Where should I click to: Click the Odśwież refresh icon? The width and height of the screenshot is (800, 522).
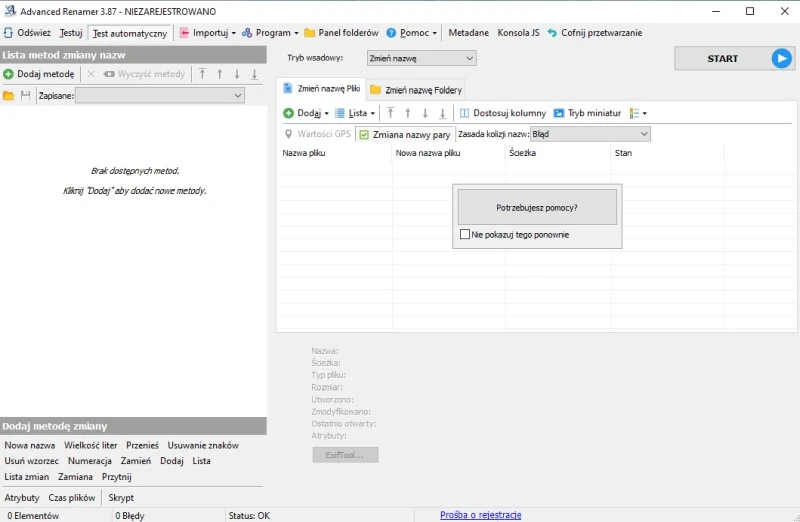9,33
